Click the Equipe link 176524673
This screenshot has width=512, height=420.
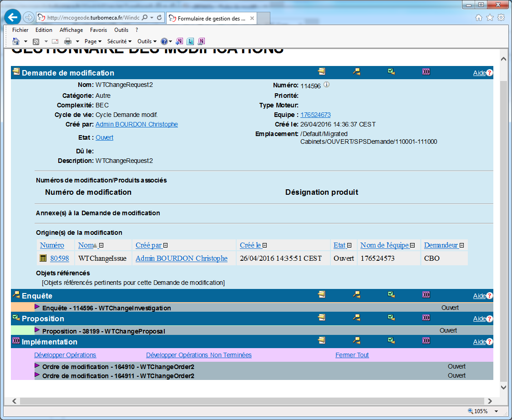point(315,115)
